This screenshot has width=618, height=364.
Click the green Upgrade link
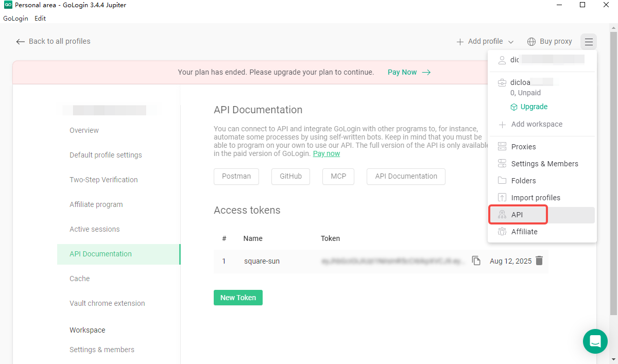point(529,107)
